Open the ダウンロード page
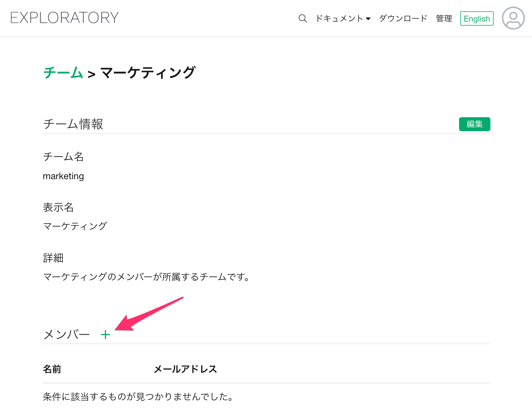This screenshot has width=532, height=413. click(403, 19)
